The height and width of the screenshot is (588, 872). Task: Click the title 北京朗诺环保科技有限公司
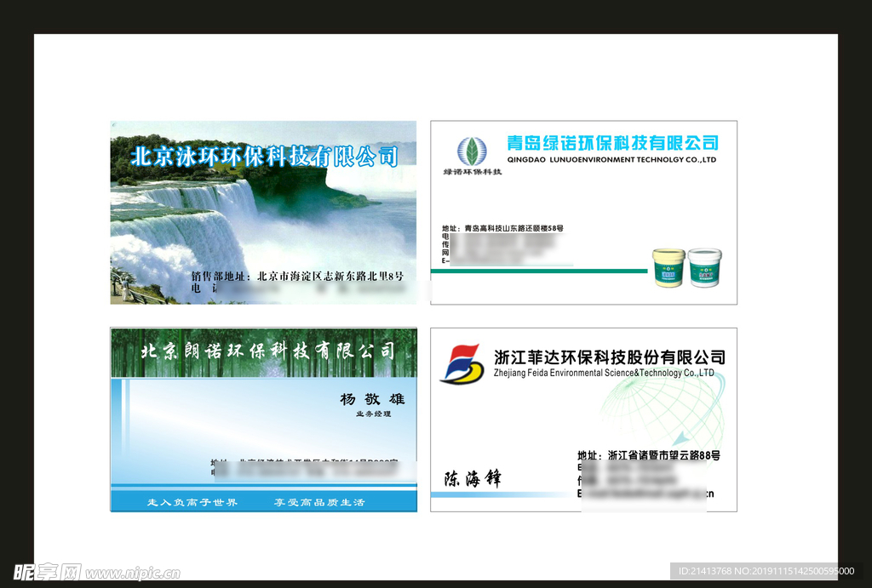(267, 351)
